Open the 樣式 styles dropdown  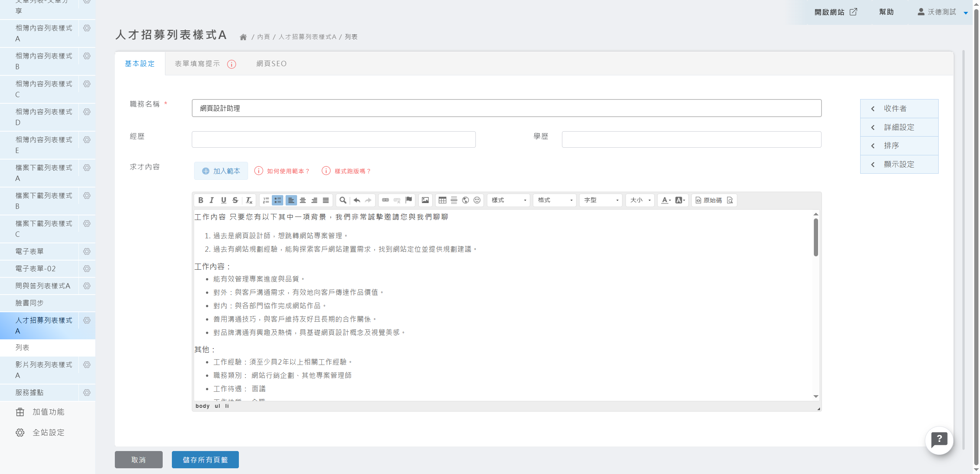508,200
